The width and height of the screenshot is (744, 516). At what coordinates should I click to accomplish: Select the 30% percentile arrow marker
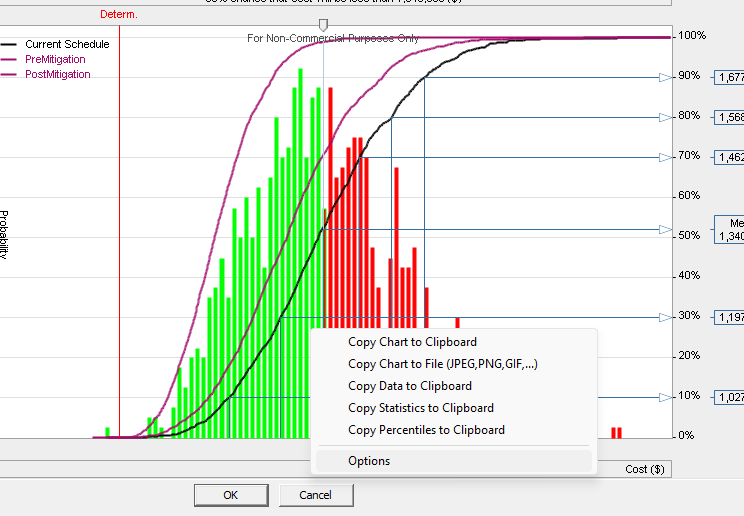[667, 317]
